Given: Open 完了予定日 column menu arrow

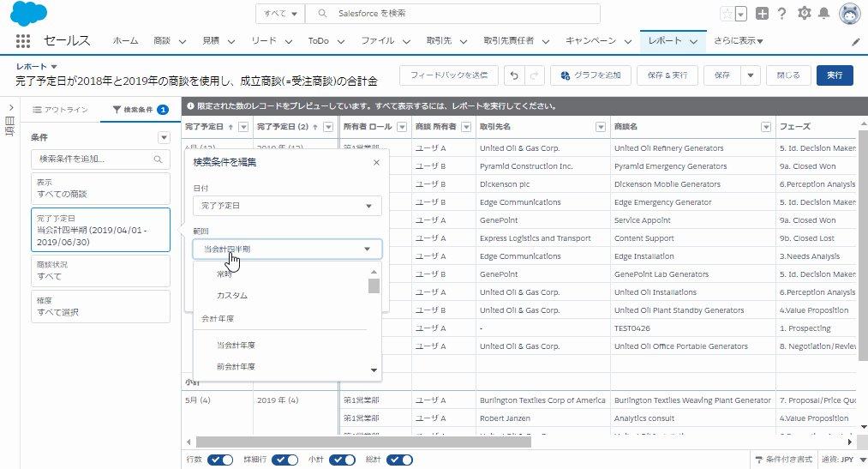Looking at the screenshot, I should pos(243,127).
